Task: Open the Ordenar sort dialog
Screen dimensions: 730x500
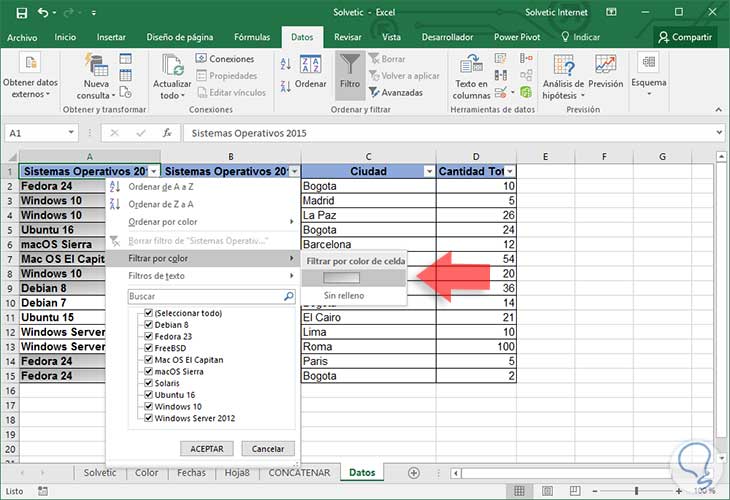Action: coord(311,72)
